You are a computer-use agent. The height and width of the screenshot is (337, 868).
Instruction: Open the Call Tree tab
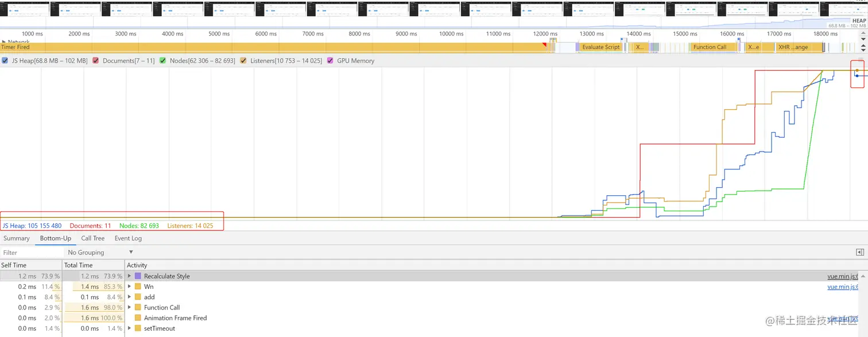point(93,238)
